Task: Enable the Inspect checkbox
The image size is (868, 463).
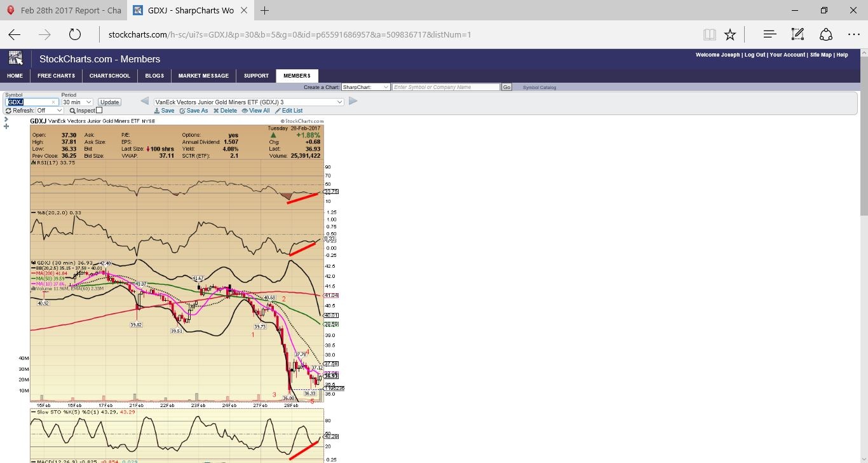Action: [x=99, y=111]
